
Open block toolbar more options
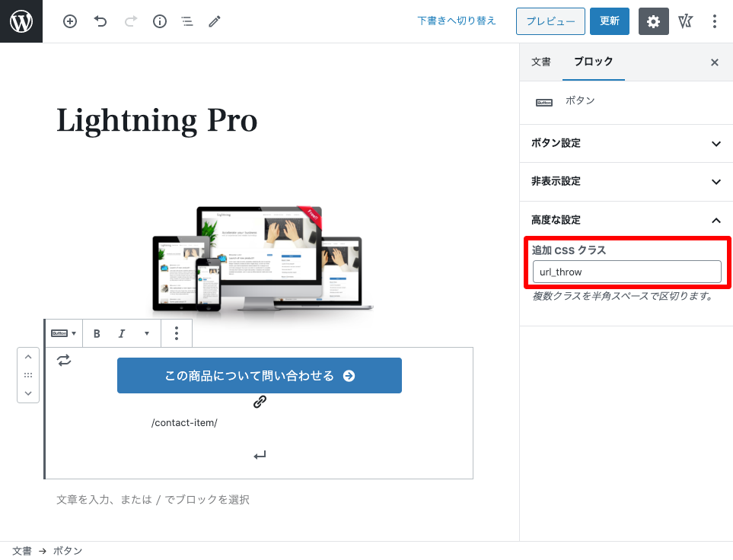(x=177, y=333)
